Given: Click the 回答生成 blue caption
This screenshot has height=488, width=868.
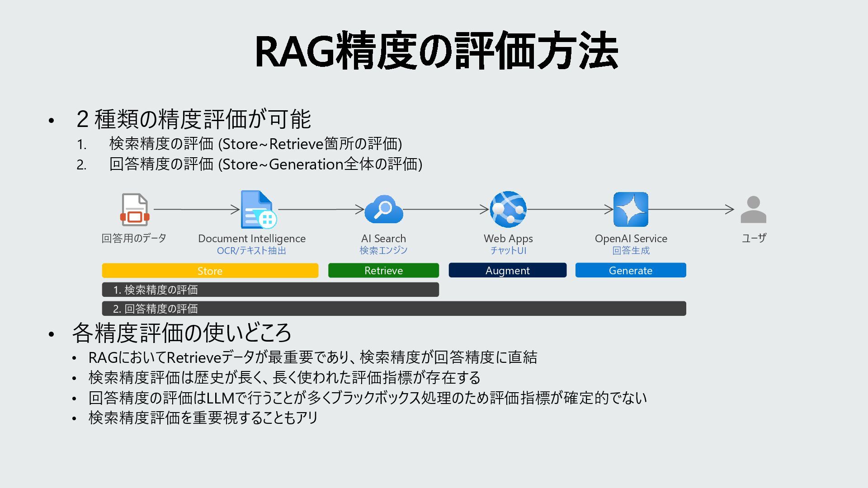Looking at the screenshot, I should coord(631,250).
